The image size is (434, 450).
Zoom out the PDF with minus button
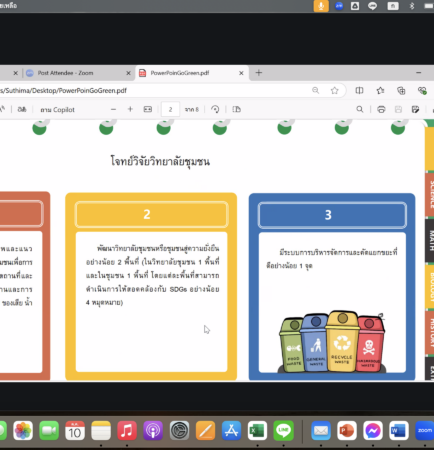[113, 109]
